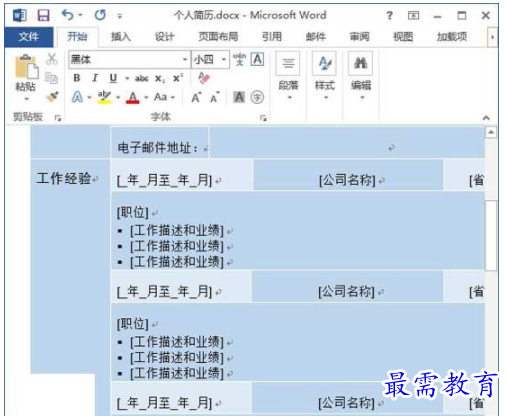Open the 文件 tab
This screenshot has height=416, width=506.
(x=29, y=37)
